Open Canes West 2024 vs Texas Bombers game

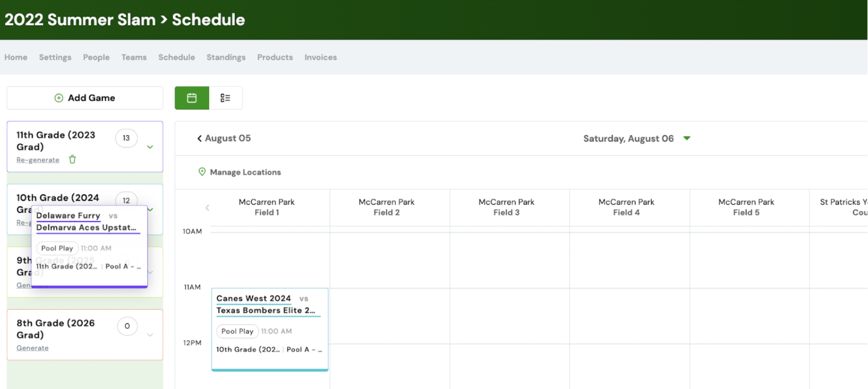click(x=270, y=329)
